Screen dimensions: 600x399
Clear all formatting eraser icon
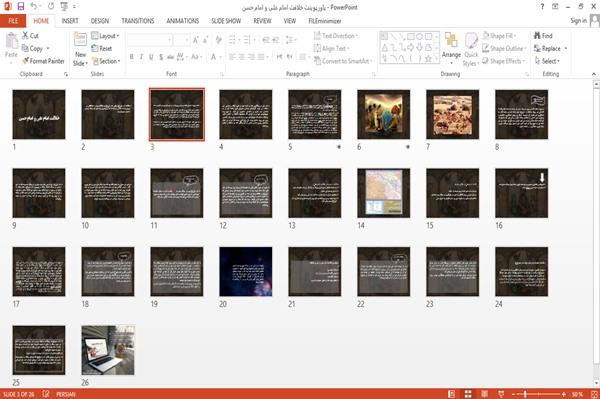(218, 40)
